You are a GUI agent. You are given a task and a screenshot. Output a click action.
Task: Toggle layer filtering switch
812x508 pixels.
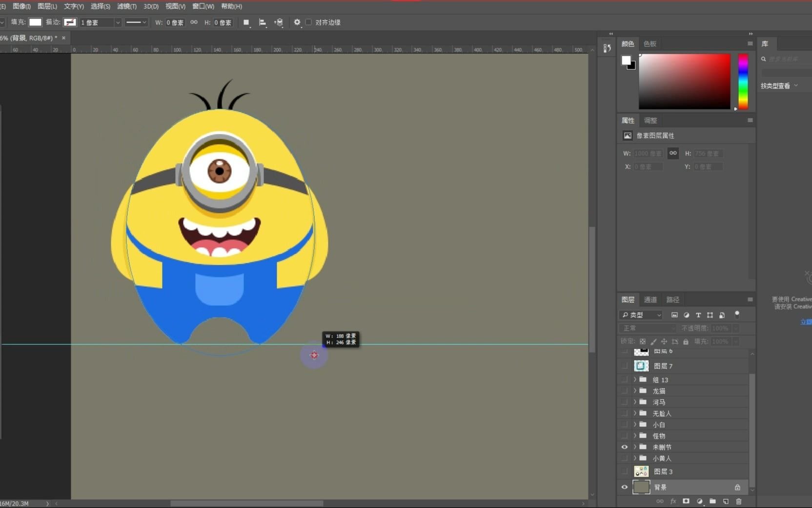(737, 314)
